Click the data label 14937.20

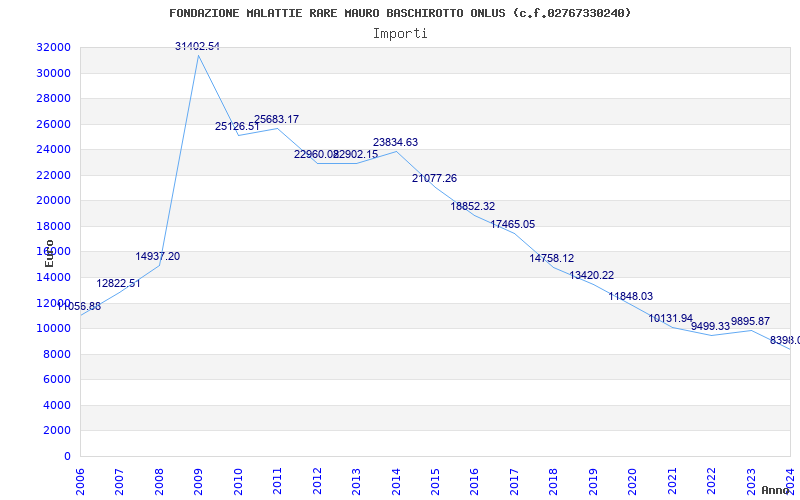(x=158, y=257)
